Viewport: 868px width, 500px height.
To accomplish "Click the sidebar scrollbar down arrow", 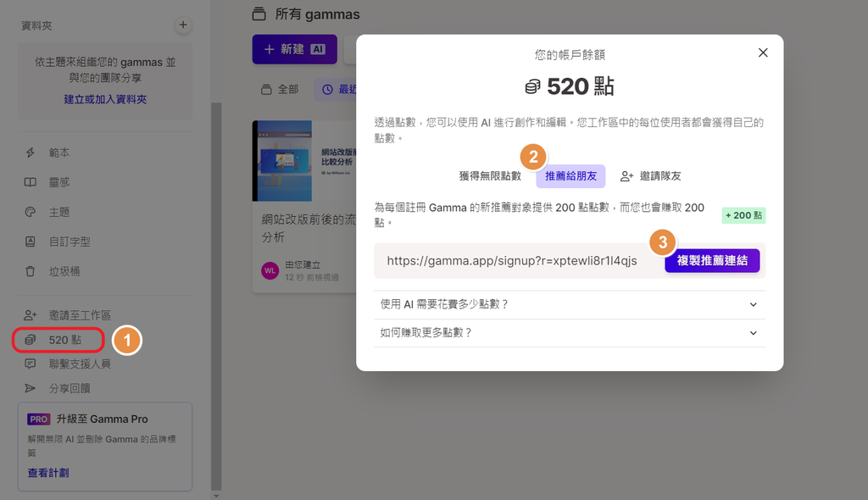I will click(x=216, y=496).
